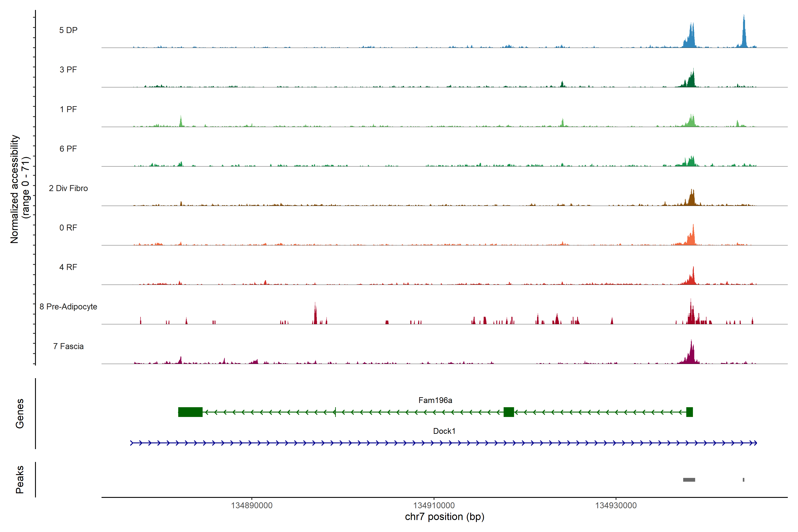Click the 4 RF track label
Screen dimensions: 798x532
[68, 267]
